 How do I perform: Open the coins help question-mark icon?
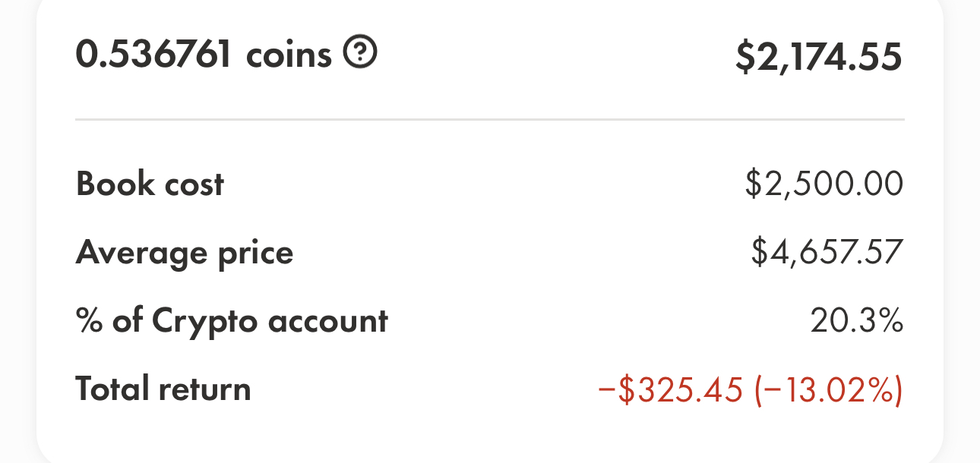point(361,53)
